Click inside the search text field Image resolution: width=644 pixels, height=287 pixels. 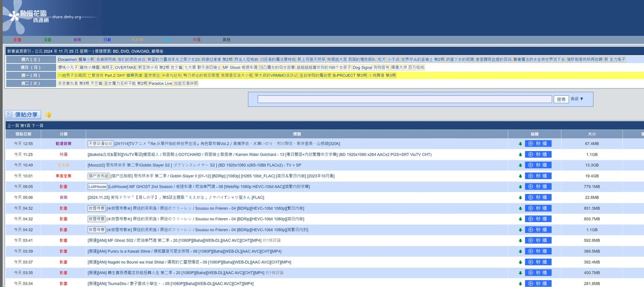404,99
